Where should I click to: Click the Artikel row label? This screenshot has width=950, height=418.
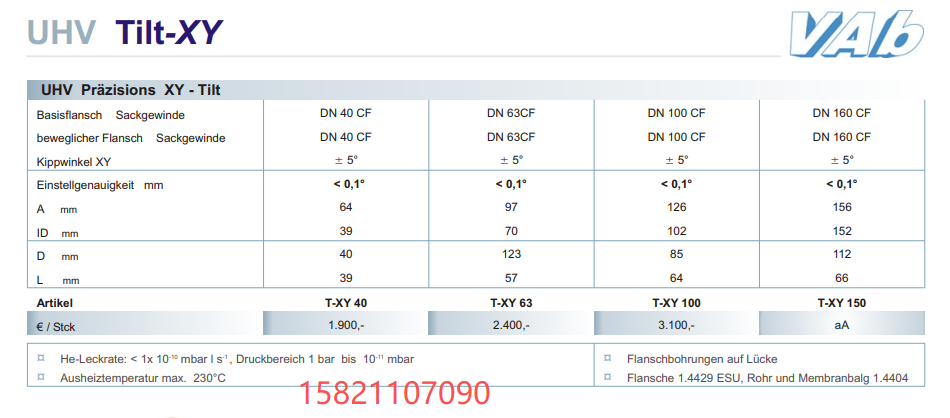pos(55,302)
